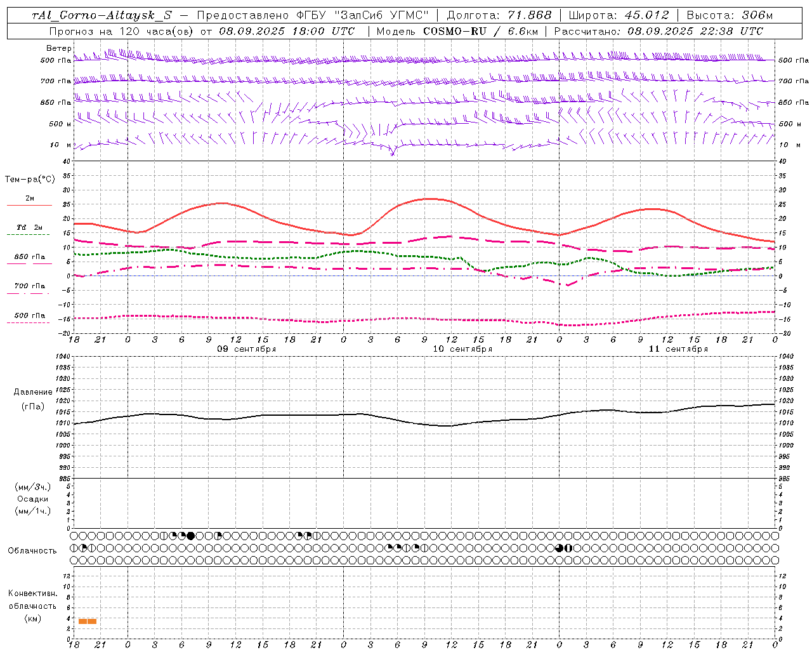This screenshot has height=650, width=812.
Task: Select the Давление panel label
Action: pyautogui.click(x=33, y=392)
